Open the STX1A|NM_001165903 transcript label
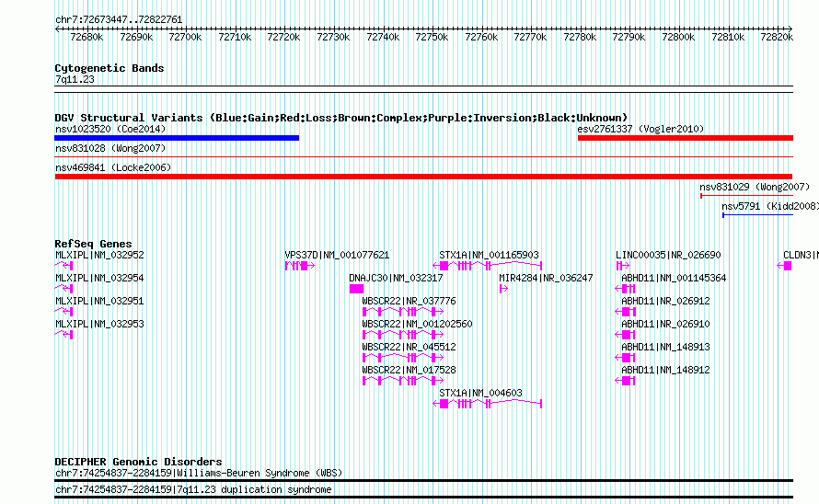This screenshot has height=504, width=819. 489,256
